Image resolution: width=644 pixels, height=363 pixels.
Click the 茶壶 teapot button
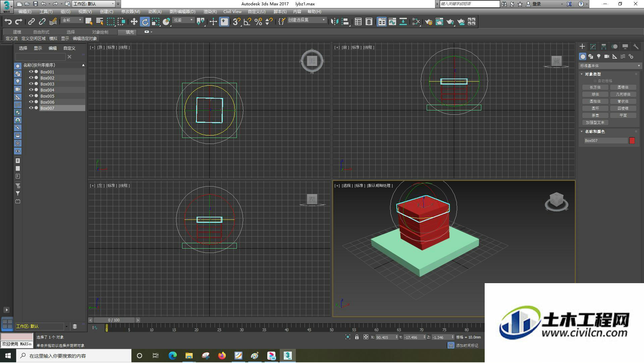(595, 116)
